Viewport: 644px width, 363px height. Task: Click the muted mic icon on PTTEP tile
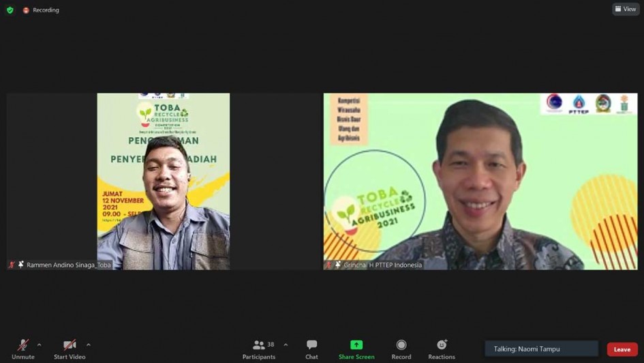pyautogui.click(x=328, y=265)
